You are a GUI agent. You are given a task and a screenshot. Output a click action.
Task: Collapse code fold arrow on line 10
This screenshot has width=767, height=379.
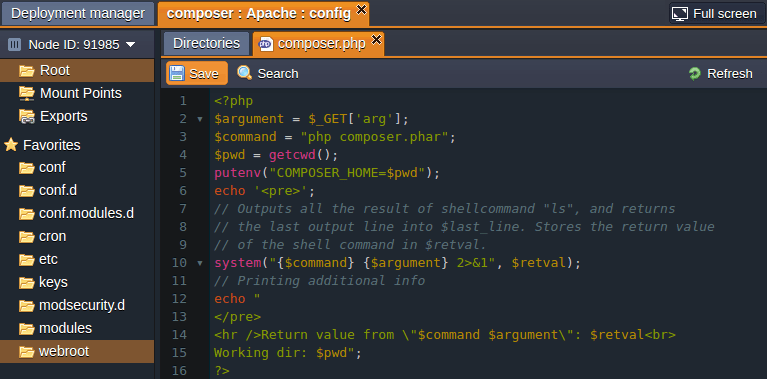200,263
